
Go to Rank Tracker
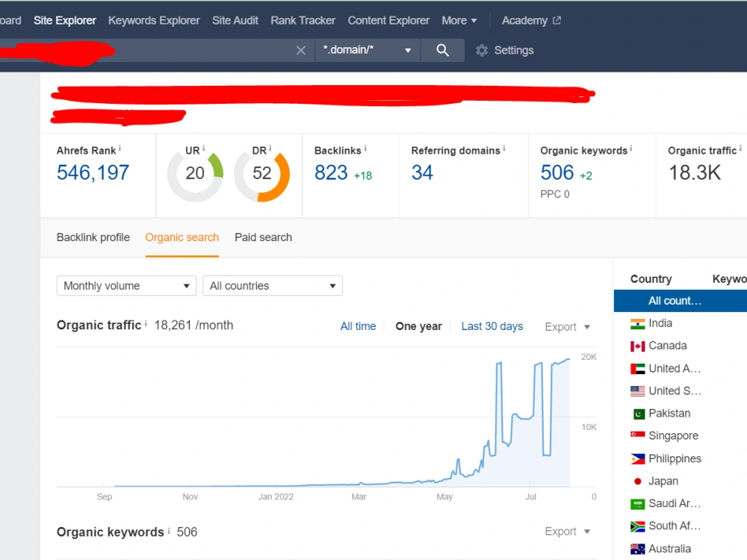(303, 20)
